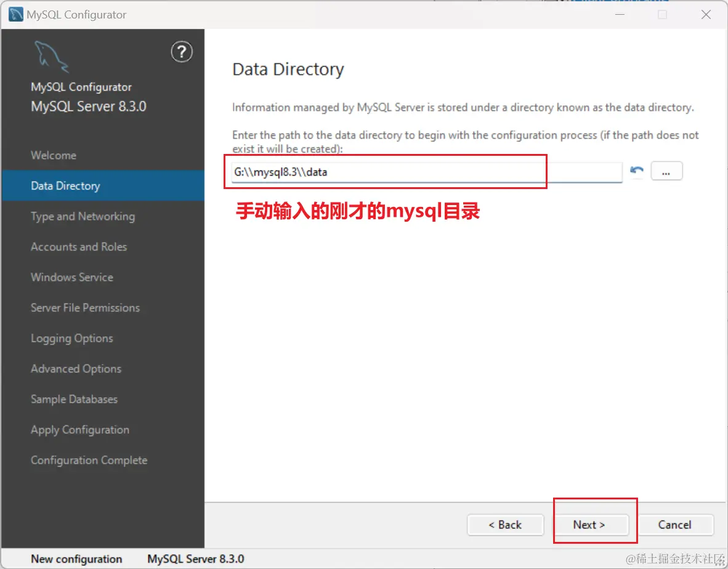Open Server File Permissions step
This screenshot has height=569, width=728.
click(x=85, y=308)
